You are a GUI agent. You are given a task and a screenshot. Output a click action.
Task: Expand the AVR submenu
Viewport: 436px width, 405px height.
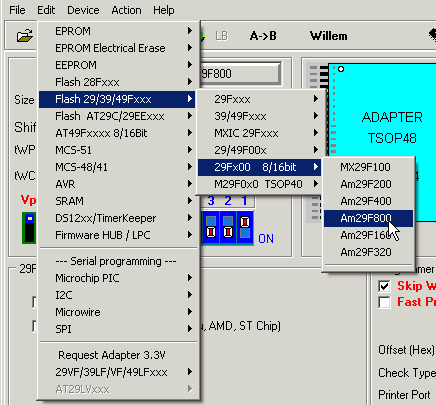coord(117,184)
